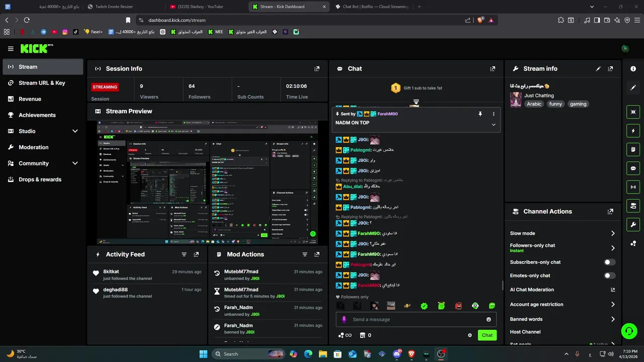Switch to Starboy YouTube tab
The image size is (644, 362).
pyautogui.click(x=206, y=7)
